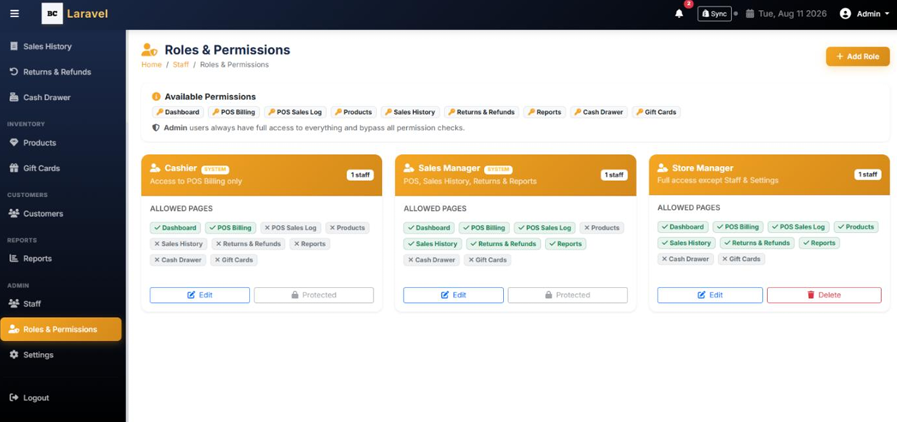Select Roles & Permissions sidebar item

[61, 329]
